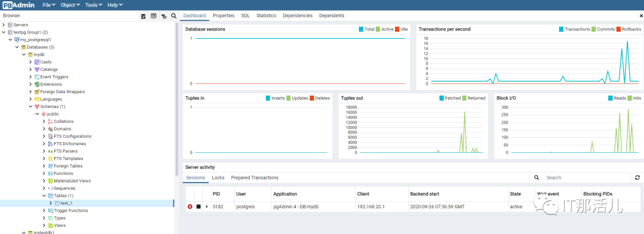This screenshot has height=234, width=644.
Task: Select Prepared Transactions tab
Action: coord(255,178)
